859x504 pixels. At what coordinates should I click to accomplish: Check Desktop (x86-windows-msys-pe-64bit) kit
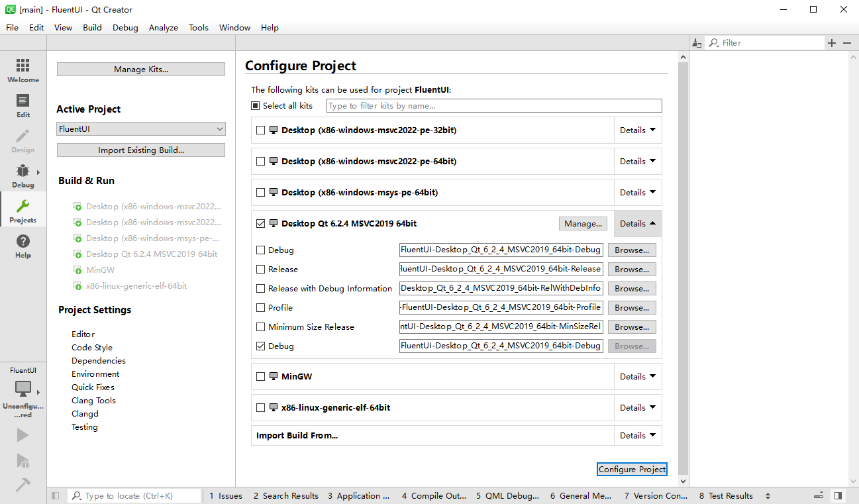260,193
